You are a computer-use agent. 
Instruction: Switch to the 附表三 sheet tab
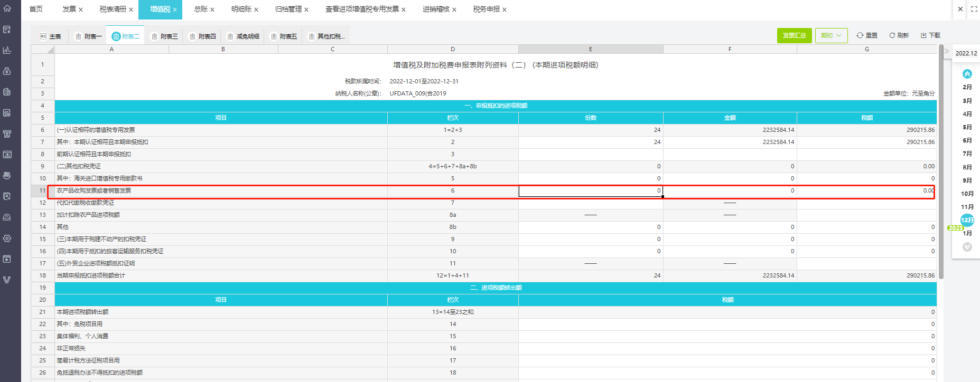point(164,36)
